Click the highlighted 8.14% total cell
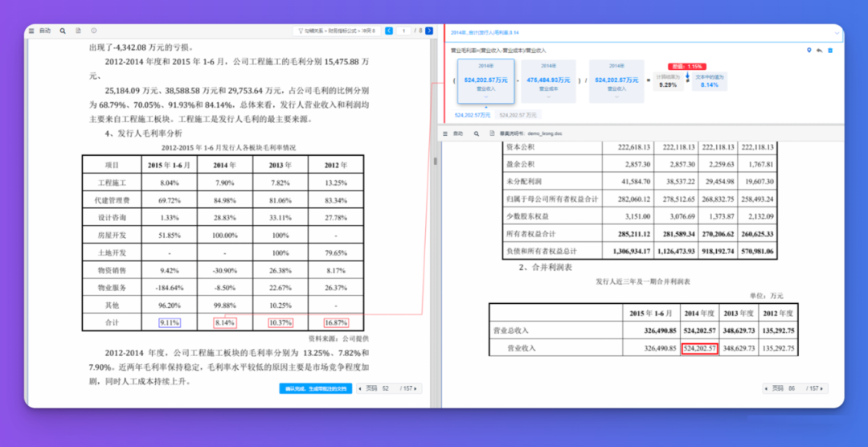Screen dimensions: 868x447 tap(225, 322)
